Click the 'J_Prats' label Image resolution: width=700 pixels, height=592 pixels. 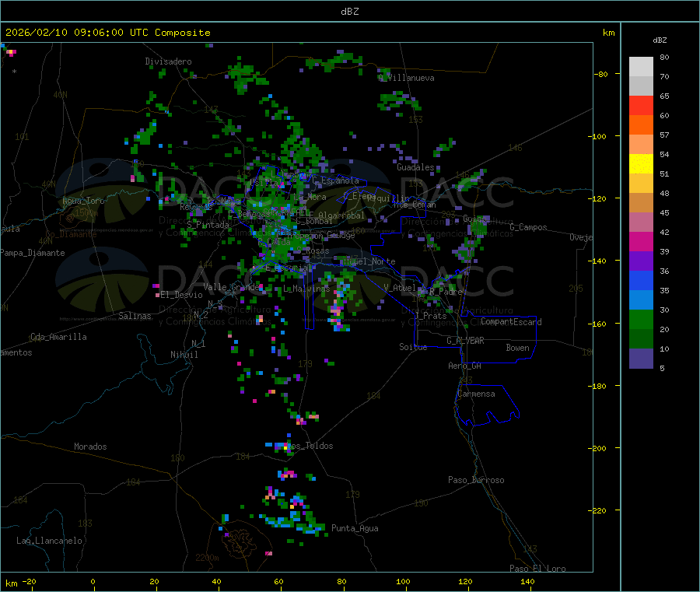[x=430, y=316]
